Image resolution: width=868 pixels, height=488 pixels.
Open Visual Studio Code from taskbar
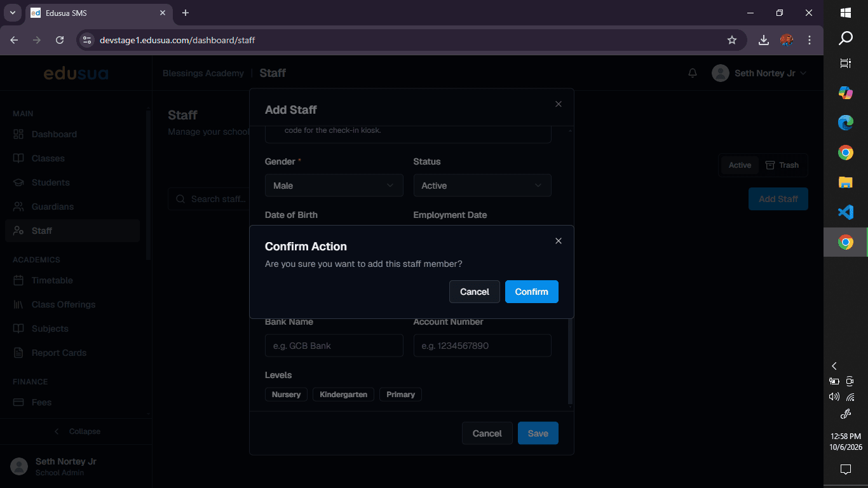click(845, 212)
